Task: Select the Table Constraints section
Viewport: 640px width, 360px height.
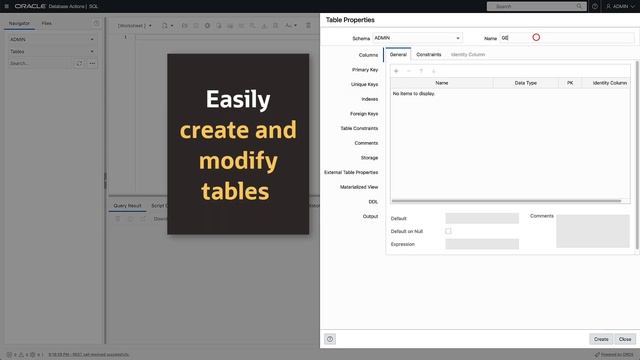Action: [359, 129]
